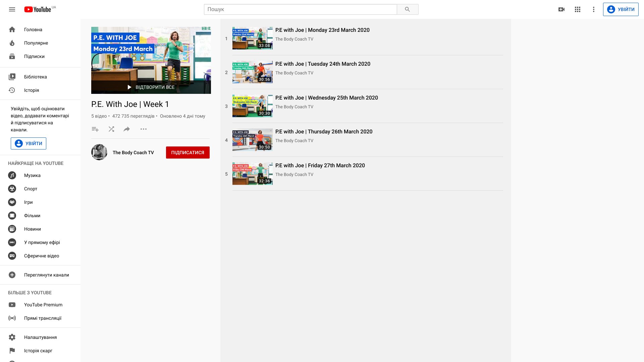Open YouTube Premium entry
This screenshot has height=362, width=644.
coord(40,305)
